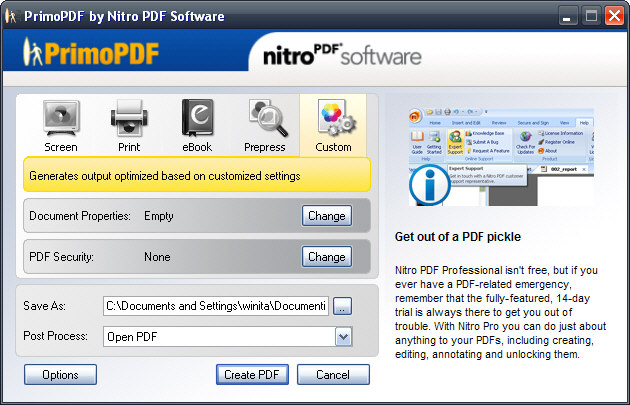Screen dimensions: 630x405
Task: Expand the Post Process dropdown arrow
Action: (344, 337)
